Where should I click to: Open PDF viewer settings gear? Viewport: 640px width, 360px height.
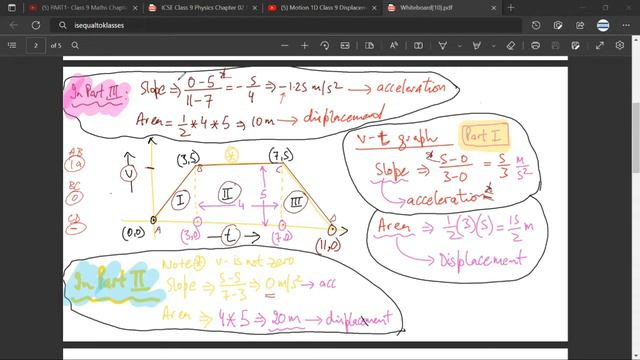[620, 45]
